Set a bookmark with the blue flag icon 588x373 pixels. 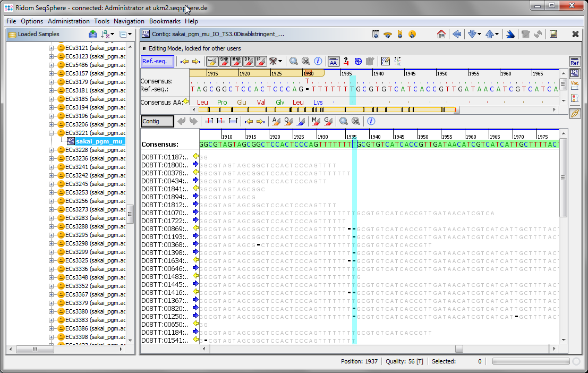509,33
